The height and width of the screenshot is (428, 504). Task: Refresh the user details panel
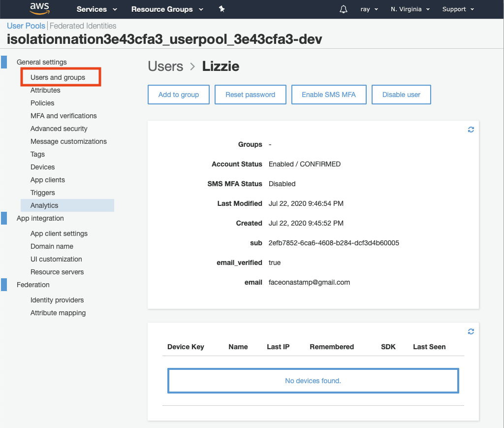pyautogui.click(x=471, y=129)
